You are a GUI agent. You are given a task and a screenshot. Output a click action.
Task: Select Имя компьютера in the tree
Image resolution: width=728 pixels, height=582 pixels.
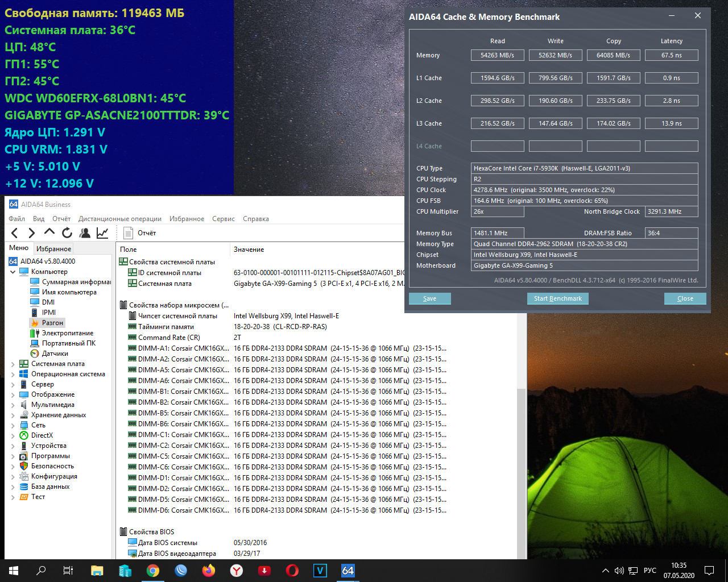(69, 292)
